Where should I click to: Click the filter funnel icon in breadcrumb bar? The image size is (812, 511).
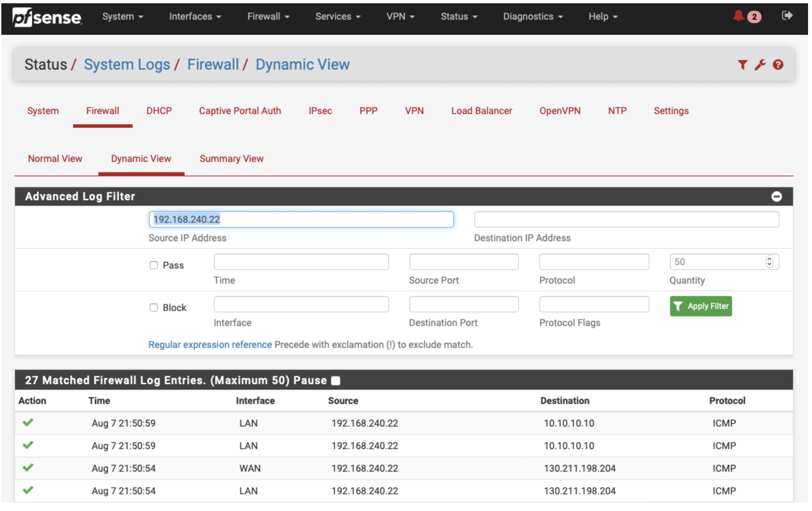click(x=742, y=64)
